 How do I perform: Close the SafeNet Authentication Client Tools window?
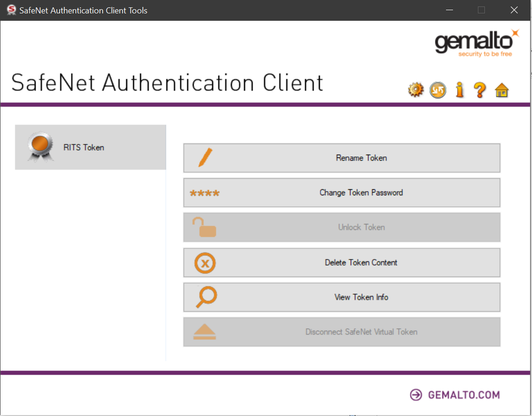click(x=514, y=10)
